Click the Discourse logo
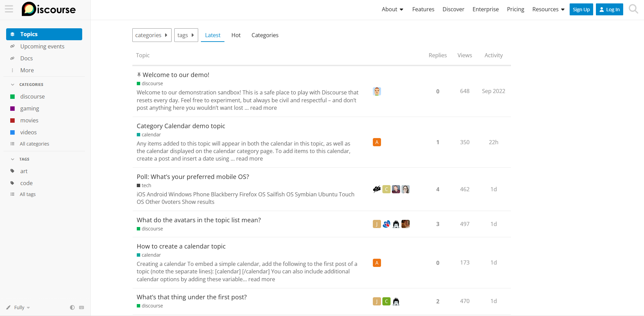644x316 pixels. coord(49,9)
